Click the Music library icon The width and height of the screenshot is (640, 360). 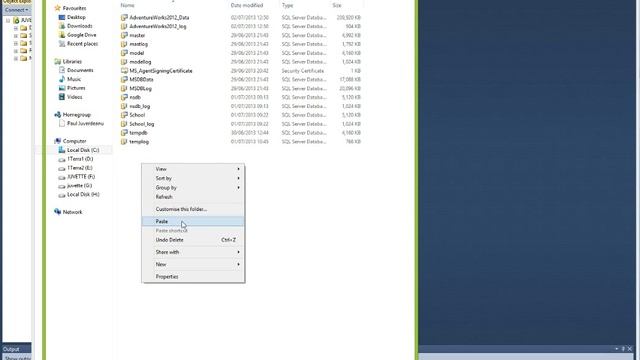[x=62, y=79]
